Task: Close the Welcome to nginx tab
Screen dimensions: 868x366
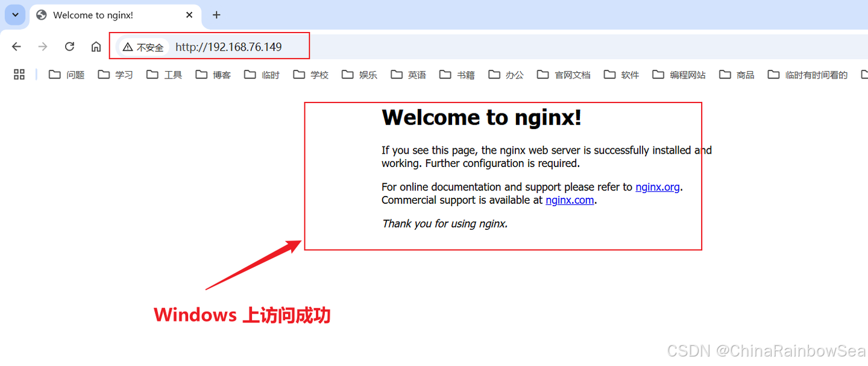Action: click(x=189, y=14)
